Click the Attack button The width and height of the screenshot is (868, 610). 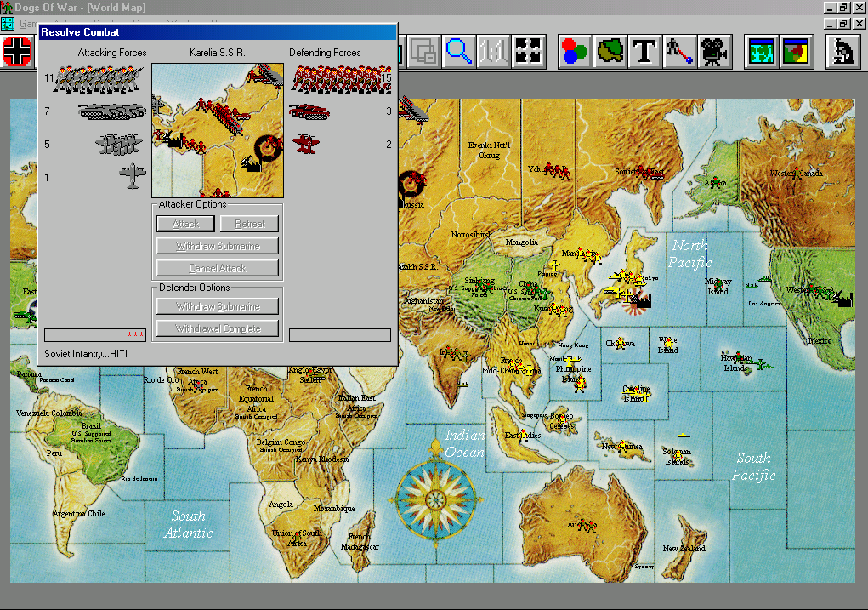[185, 224]
